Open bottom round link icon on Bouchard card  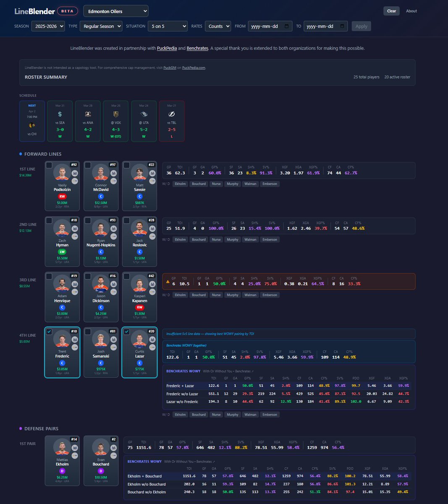[113, 455]
